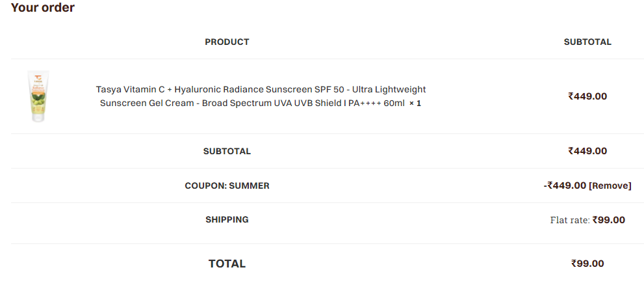This screenshot has height=287, width=644.
Task: Click the × 1 product quantity
Action: click(415, 103)
